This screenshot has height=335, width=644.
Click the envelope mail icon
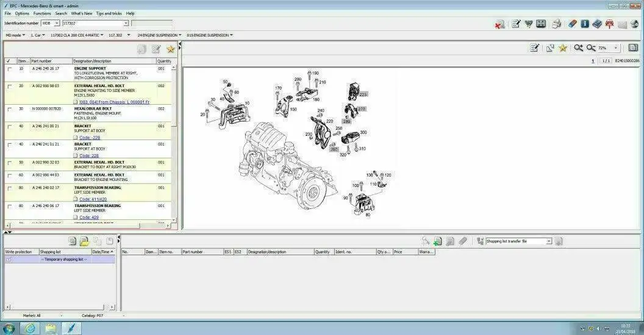click(622, 24)
